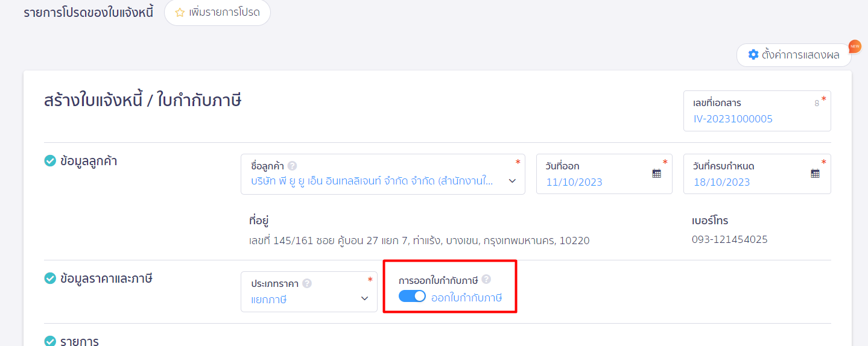Click the orange NEW badge
The image size is (868, 346).
(854, 46)
